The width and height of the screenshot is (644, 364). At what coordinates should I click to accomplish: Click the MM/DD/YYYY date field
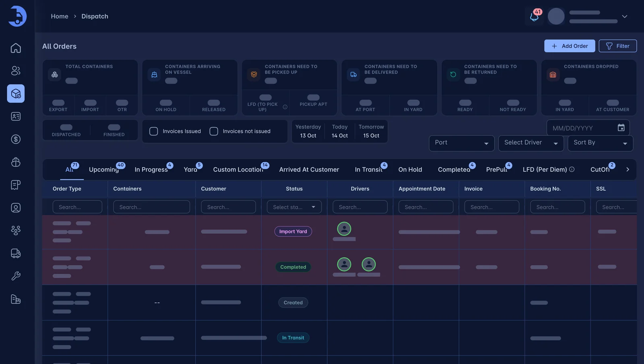[588, 128]
